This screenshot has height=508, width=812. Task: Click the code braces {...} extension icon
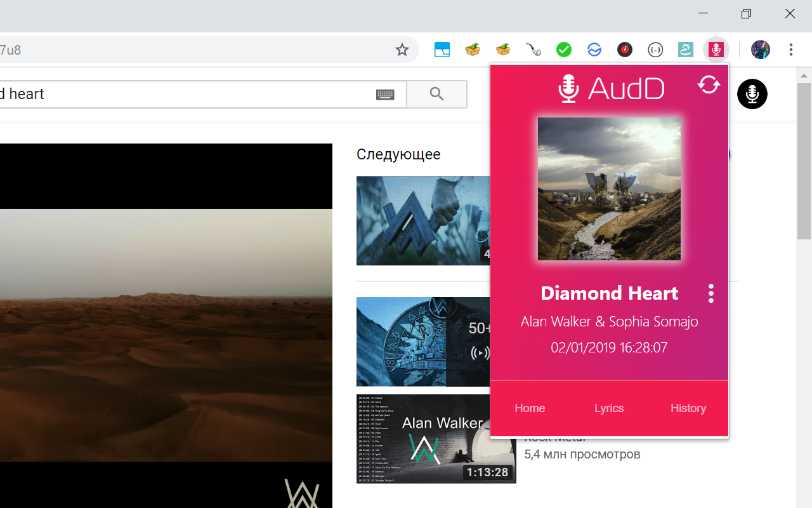(x=655, y=50)
